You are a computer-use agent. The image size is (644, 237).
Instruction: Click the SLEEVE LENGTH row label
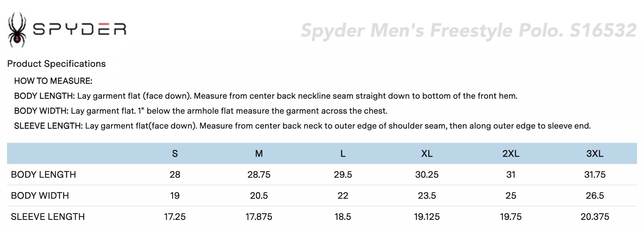48,217
